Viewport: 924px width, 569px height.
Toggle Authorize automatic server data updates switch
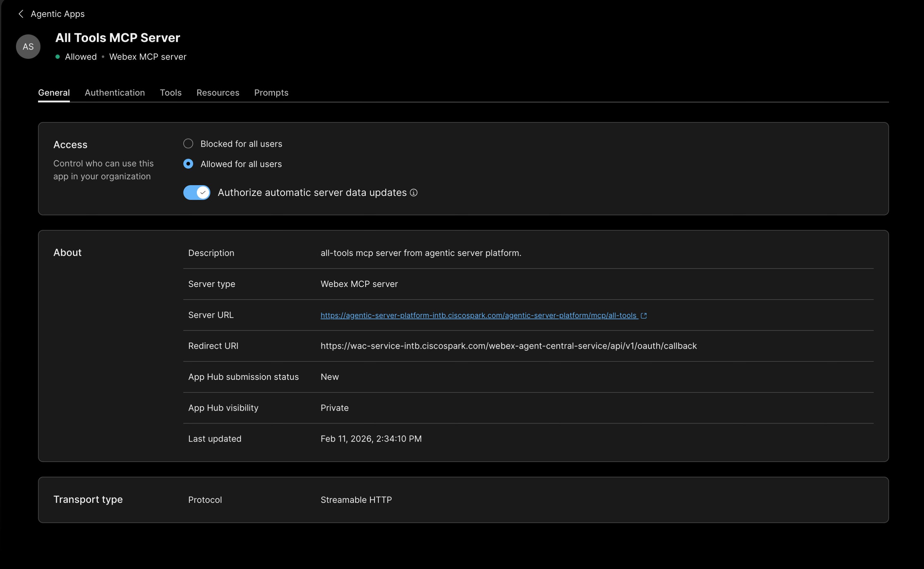pyautogui.click(x=197, y=193)
